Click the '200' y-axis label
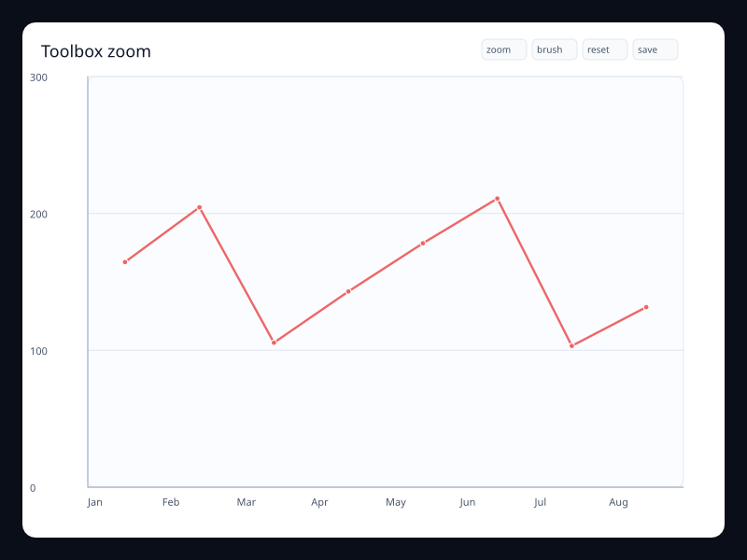This screenshot has height=560, width=747. pyautogui.click(x=38, y=215)
